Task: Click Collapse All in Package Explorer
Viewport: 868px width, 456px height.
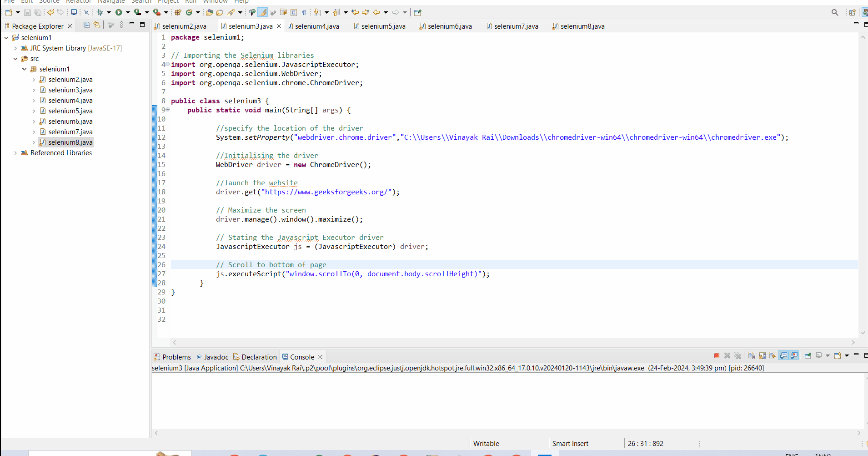Action: click(86, 25)
